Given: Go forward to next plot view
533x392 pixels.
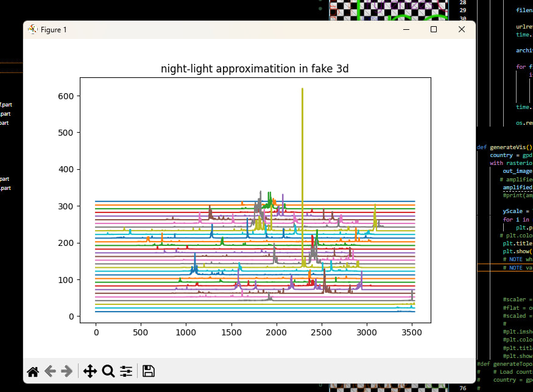Looking at the screenshot, I should tap(68, 371).
